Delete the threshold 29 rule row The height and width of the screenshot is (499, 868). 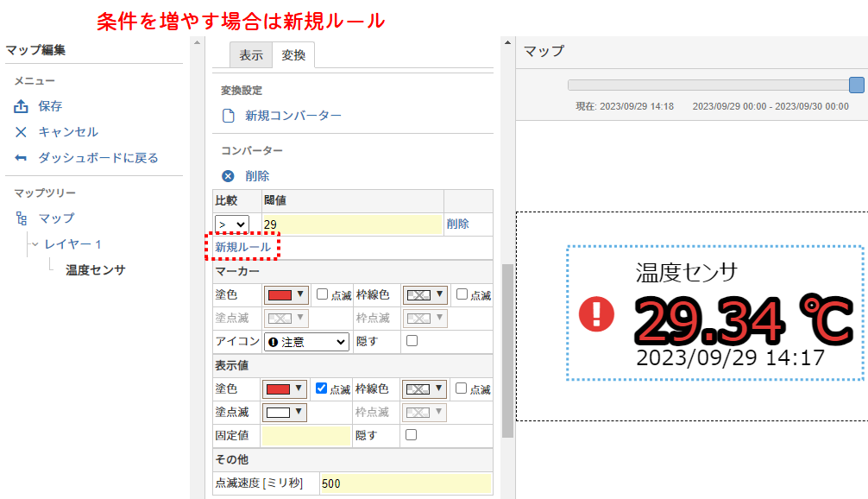458,224
